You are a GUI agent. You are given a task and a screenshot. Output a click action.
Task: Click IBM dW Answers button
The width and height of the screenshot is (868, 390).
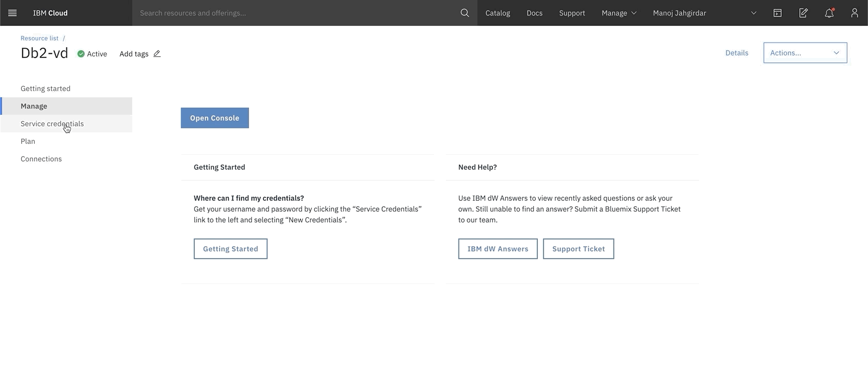498,249
